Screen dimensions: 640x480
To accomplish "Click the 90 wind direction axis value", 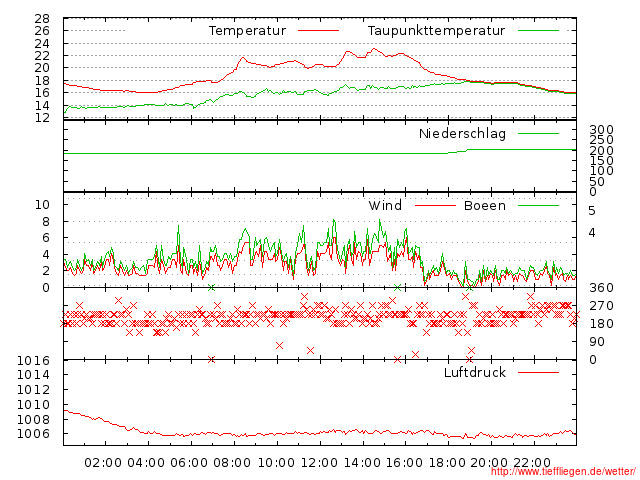I will [x=597, y=342].
